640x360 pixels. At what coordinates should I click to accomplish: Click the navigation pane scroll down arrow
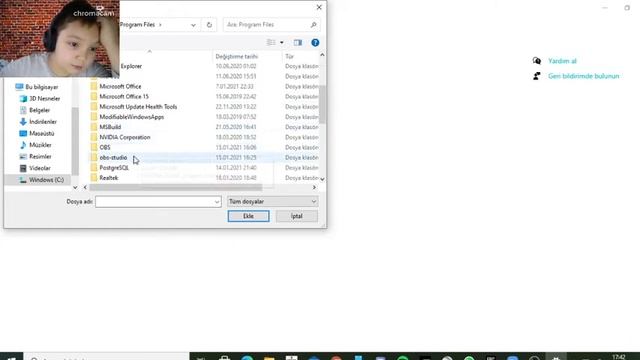pos(75,187)
